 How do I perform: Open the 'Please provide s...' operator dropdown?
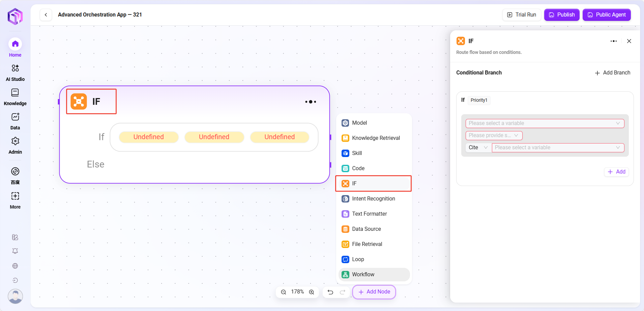click(494, 135)
